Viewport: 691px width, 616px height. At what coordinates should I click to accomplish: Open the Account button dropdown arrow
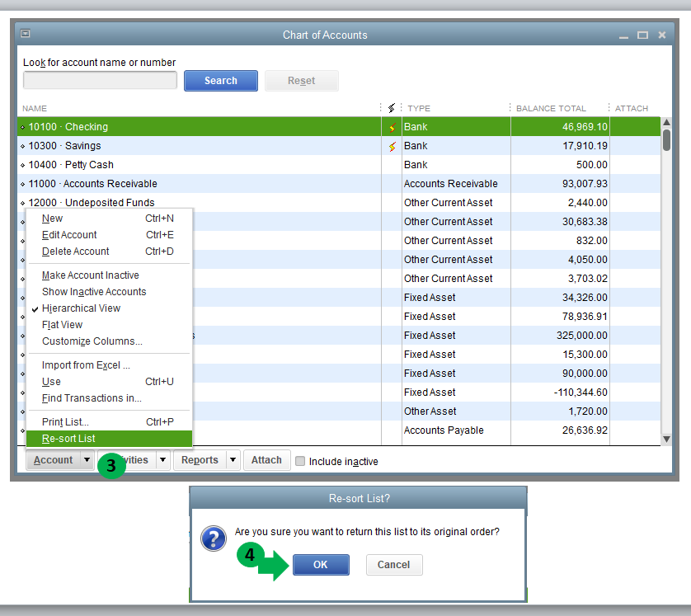[87, 460]
